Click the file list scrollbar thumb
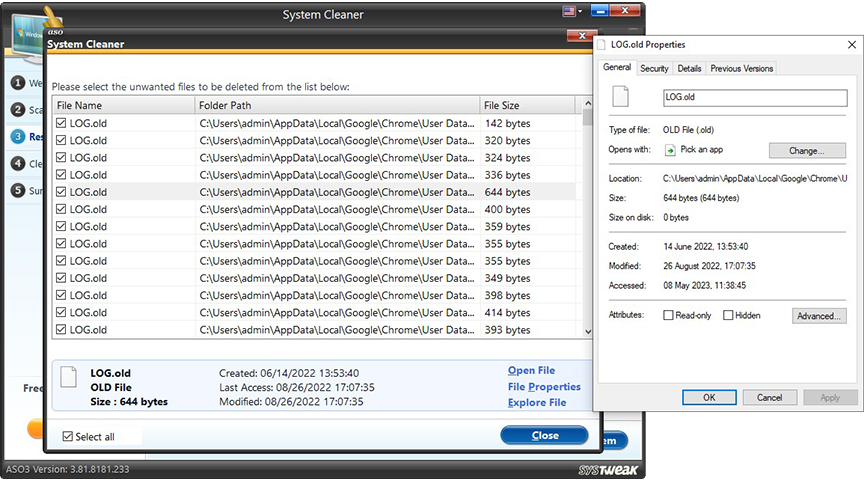 pyautogui.click(x=588, y=117)
